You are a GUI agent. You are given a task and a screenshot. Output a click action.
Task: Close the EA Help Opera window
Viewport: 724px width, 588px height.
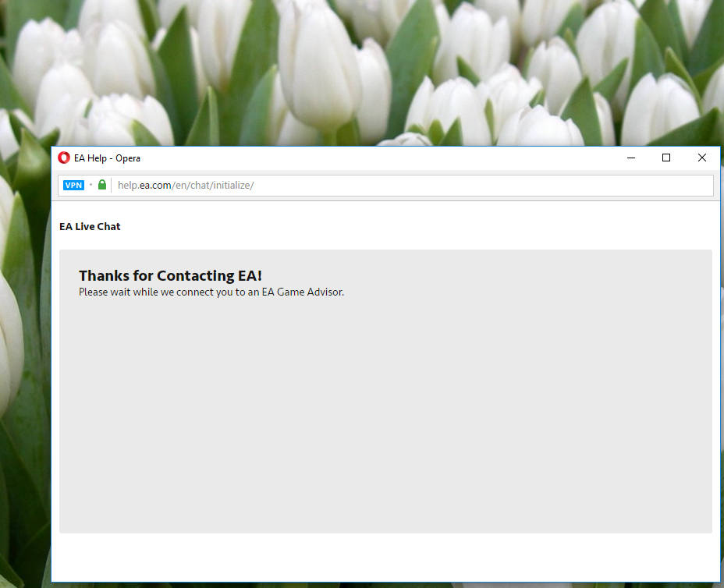click(x=702, y=158)
